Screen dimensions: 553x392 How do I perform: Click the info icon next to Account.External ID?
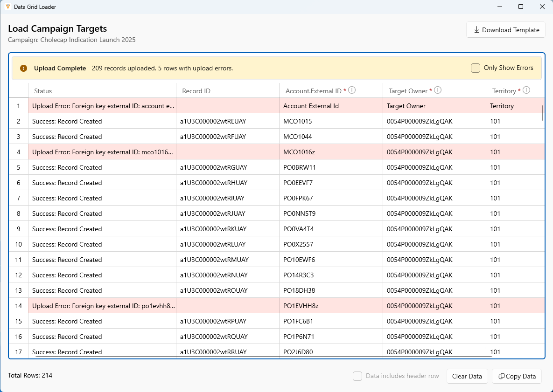tap(352, 90)
